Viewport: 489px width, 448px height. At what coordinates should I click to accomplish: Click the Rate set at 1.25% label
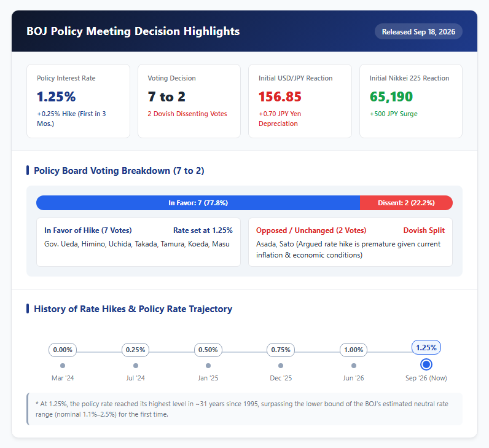(x=203, y=230)
